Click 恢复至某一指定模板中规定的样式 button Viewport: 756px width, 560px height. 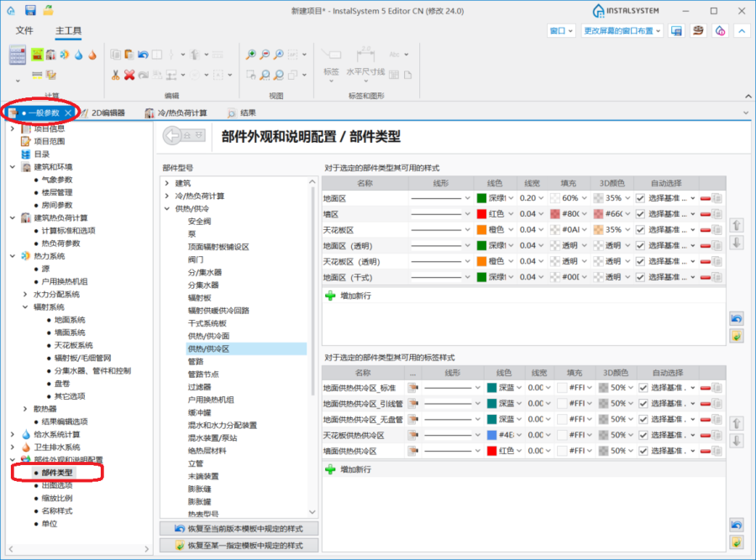coord(239,545)
